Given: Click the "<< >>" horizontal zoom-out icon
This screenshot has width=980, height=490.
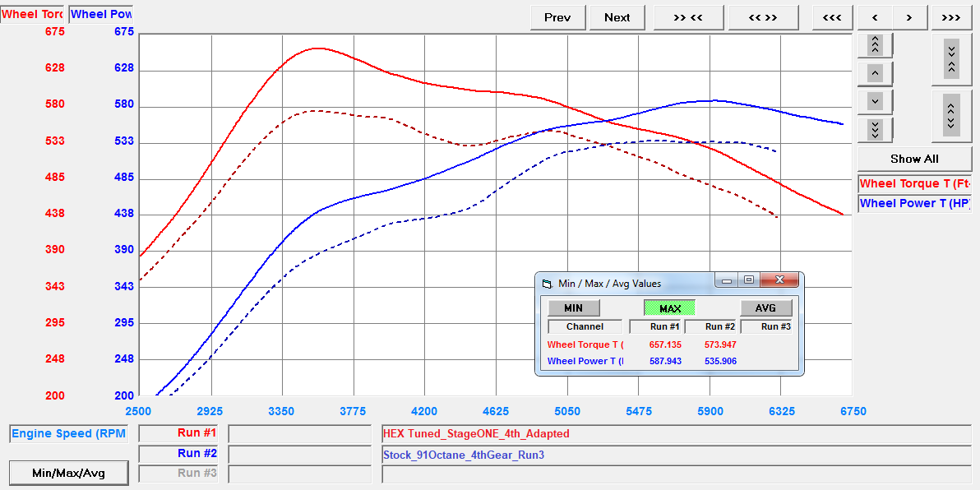Looking at the screenshot, I should 763,17.
